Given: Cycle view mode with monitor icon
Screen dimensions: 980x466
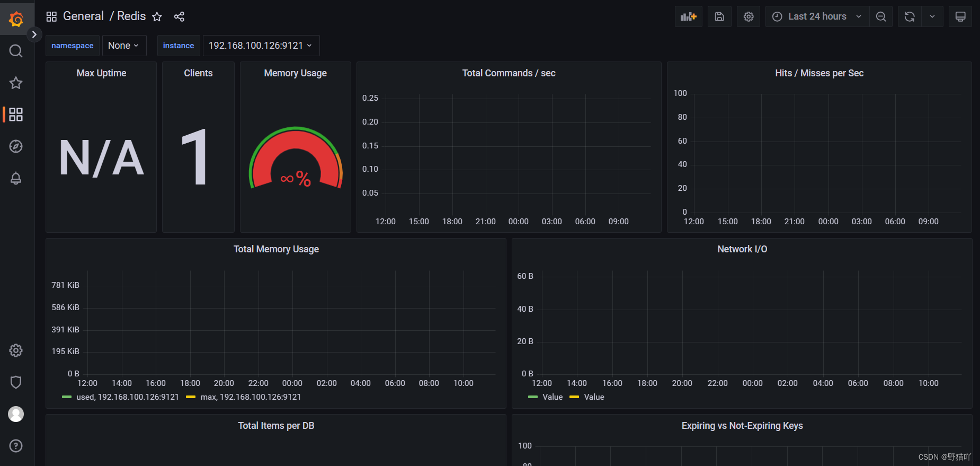Looking at the screenshot, I should tap(960, 16).
